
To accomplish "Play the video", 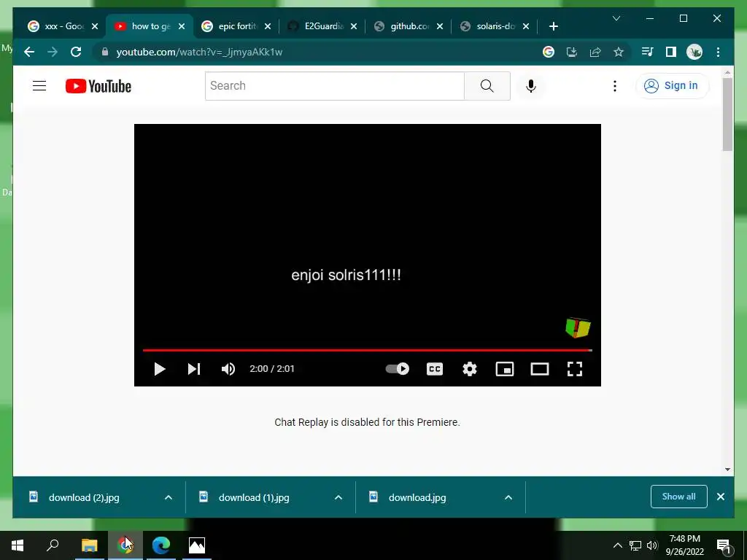I will pos(160,369).
